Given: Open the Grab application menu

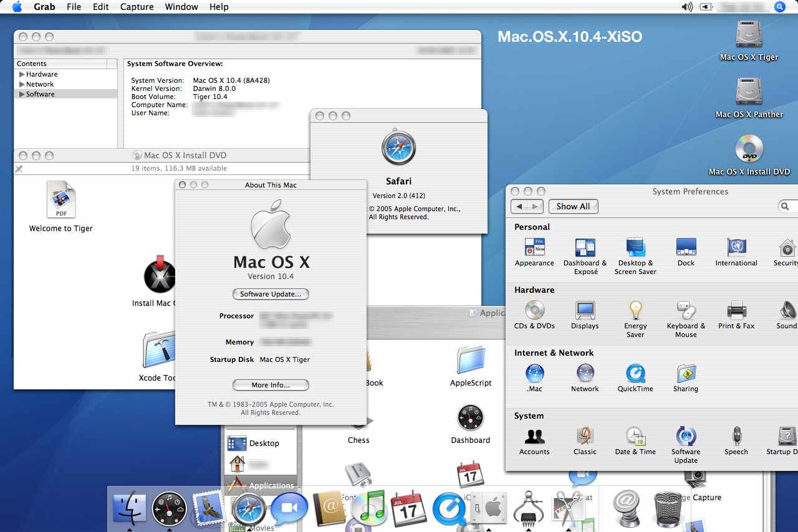Looking at the screenshot, I should click(x=44, y=7).
